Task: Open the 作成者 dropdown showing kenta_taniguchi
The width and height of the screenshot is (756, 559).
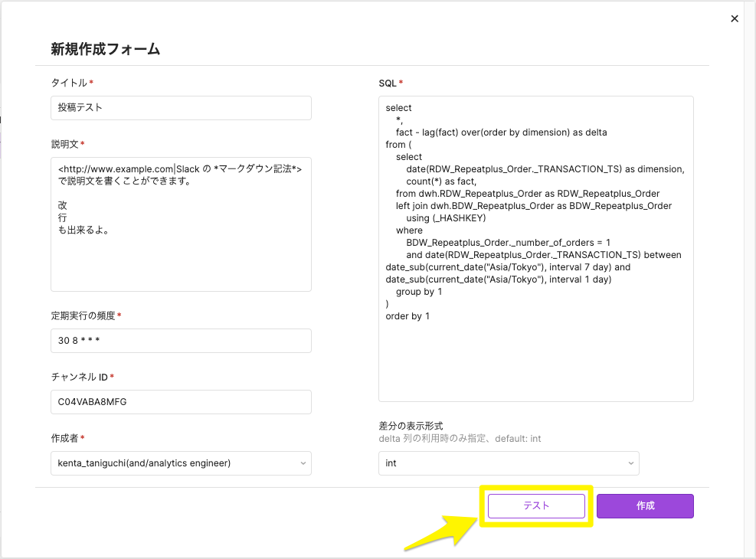Action: (x=173, y=463)
